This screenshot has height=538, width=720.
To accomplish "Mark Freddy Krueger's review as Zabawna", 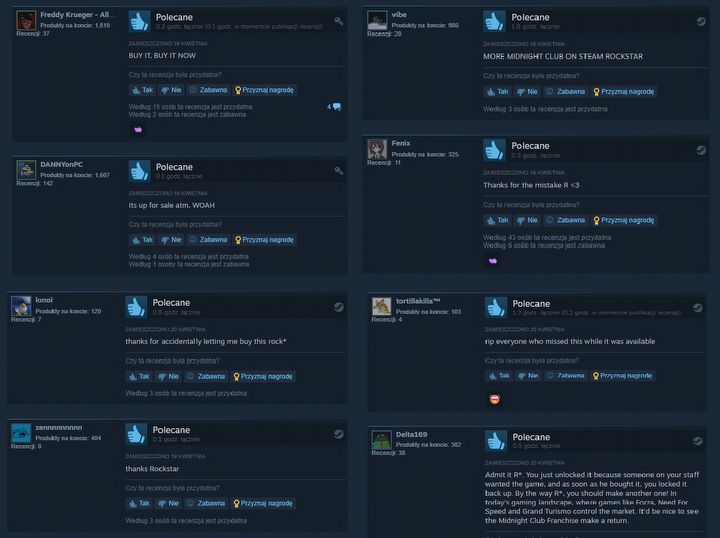I will coord(208,90).
